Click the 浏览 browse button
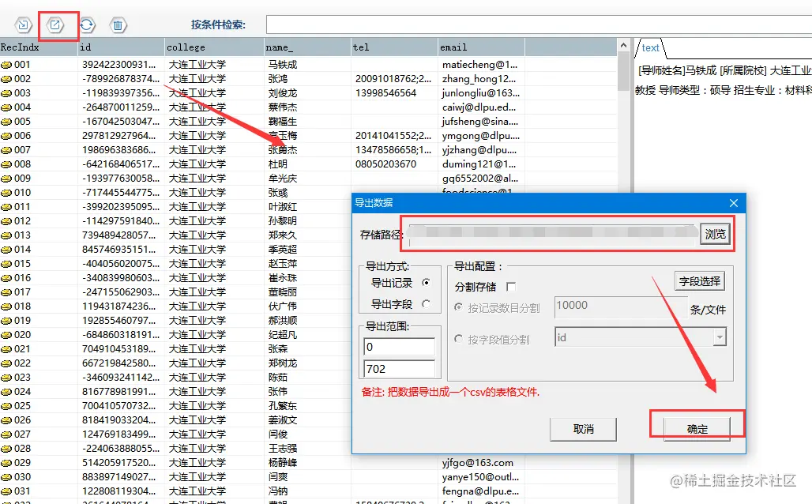 (x=715, y=234)
